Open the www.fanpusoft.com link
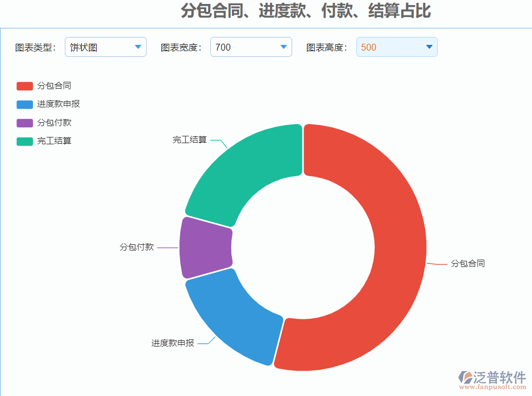Image resolution: width=532 pixels, height=396 pixels. [493, 387]
